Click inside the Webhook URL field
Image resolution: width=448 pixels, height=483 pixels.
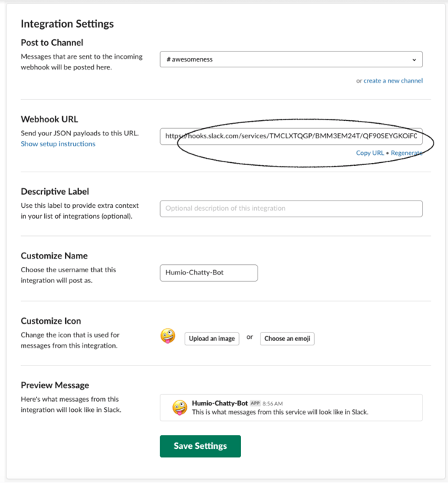point(291,136)
